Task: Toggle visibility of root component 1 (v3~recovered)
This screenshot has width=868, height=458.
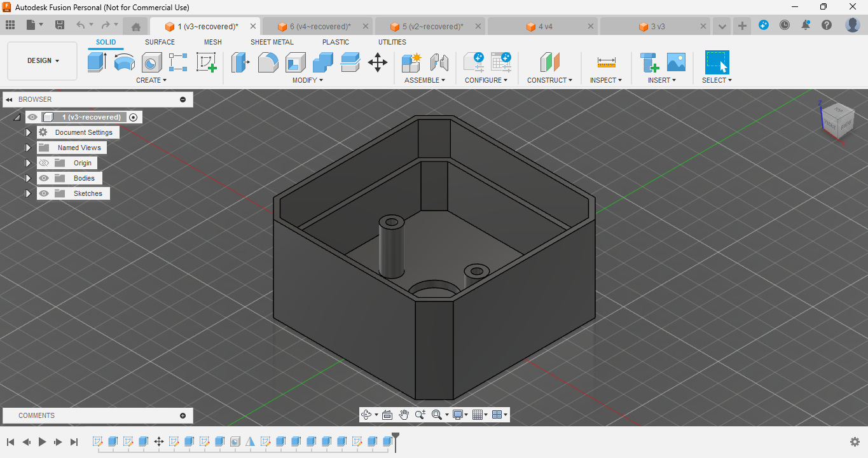Action: (32, 117)
